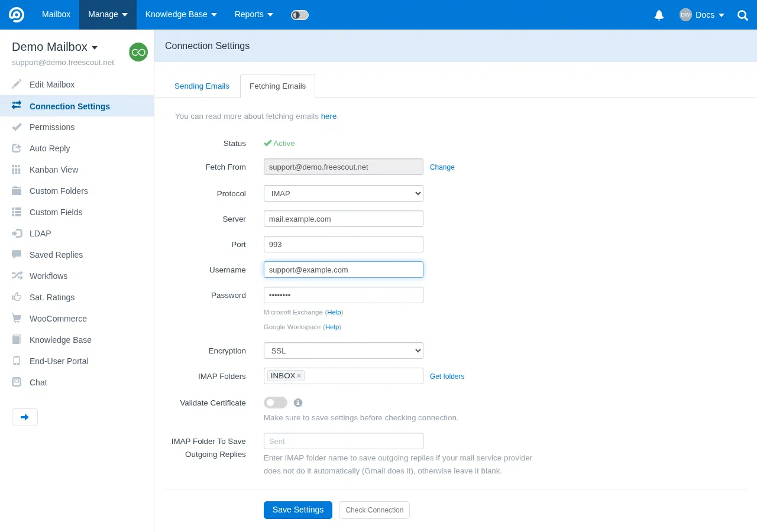The width and height of the screenshot is (757, 532).
Task: Click the Sat. Ratings thumbs-up icon
Action: point(17,297)
